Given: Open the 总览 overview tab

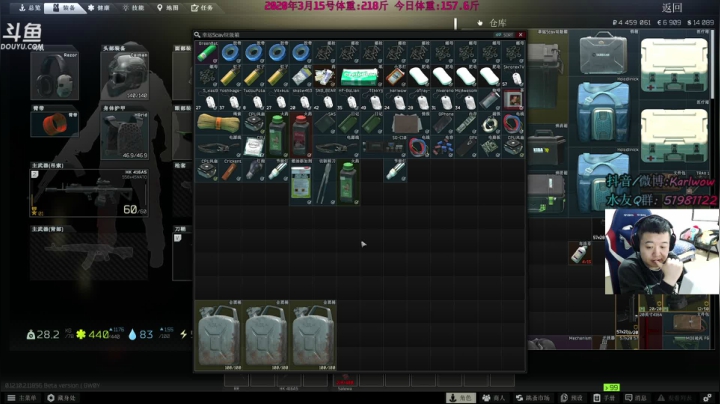Looking at the screenshot, I should 30,8.
